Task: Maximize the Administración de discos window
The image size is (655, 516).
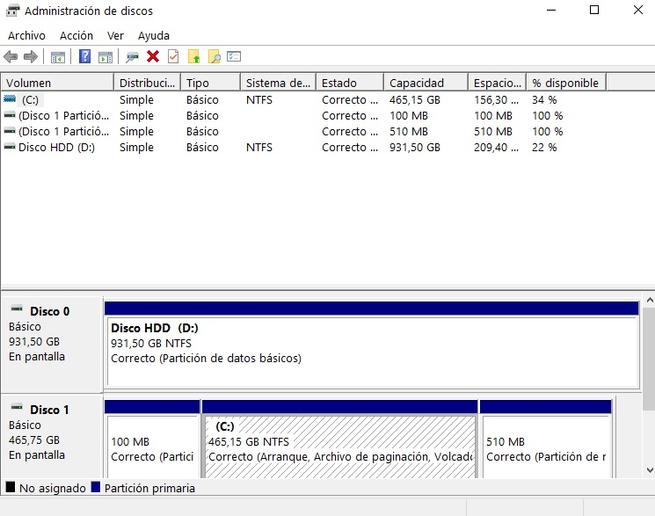Action: [x=594, y=10]
